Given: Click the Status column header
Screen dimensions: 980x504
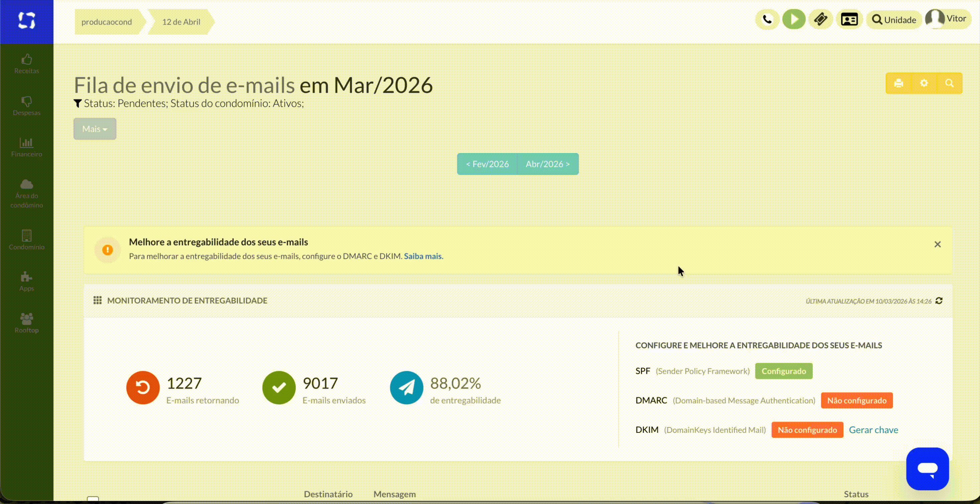Looking at the screenshot, I should click(x=856, y=494).
